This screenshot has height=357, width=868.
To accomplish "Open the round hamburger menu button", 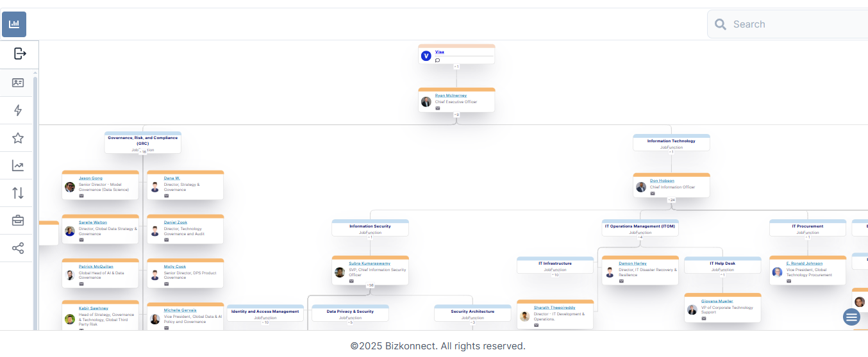I will (851, 317).
